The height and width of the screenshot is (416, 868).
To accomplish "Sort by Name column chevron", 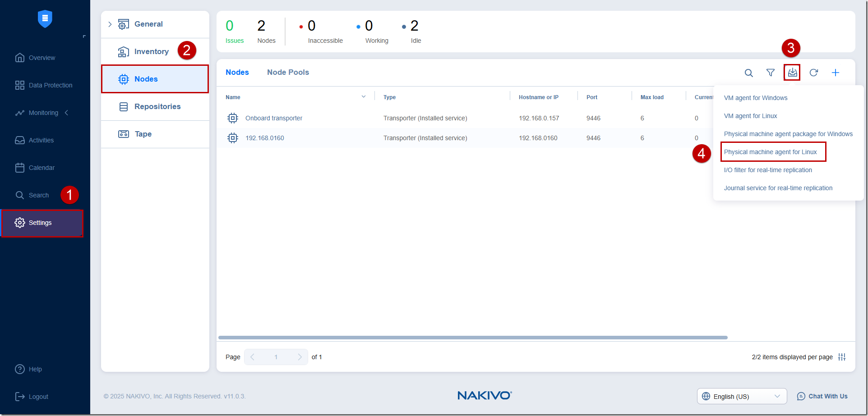I will coord(364,97).
